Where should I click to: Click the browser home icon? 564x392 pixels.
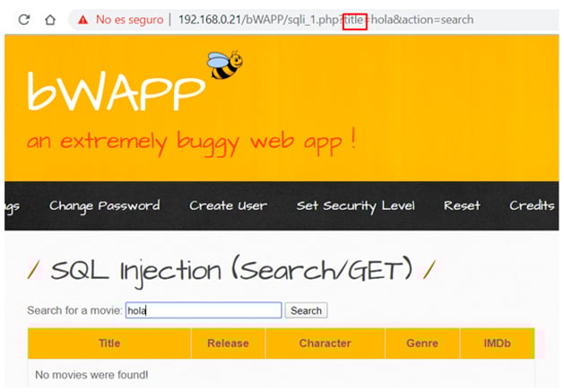point(50,19)
